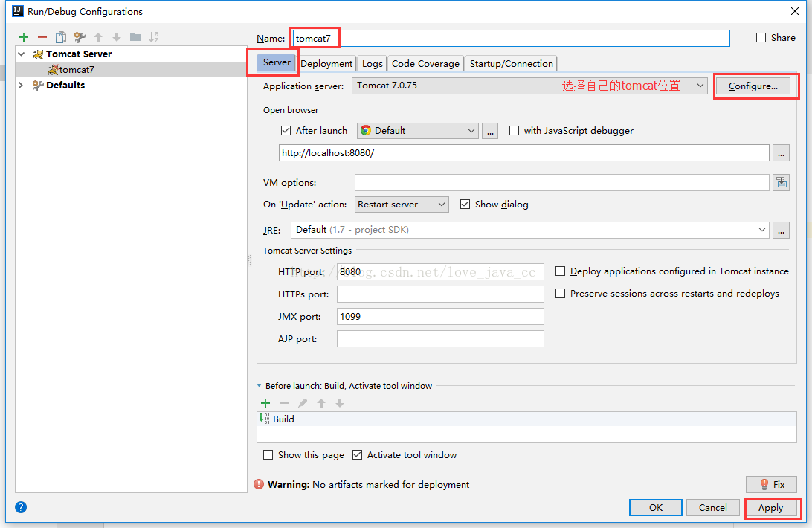Expand the Defaults tree node

click(22, 85)
